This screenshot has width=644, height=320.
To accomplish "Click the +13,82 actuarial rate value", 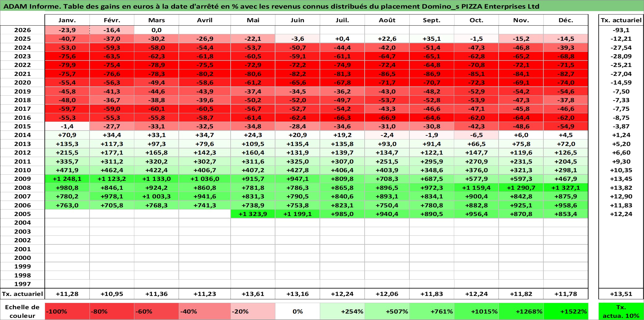I will (621, 188).
